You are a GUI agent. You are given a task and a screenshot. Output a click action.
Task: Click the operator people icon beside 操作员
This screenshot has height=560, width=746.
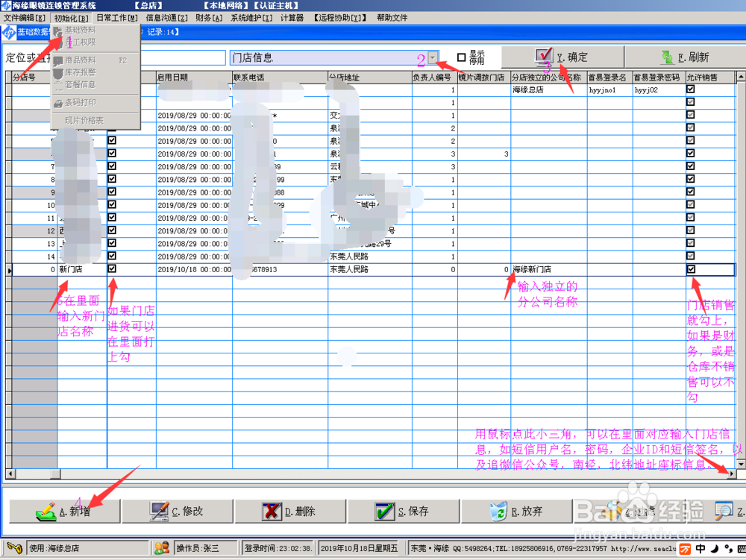(162, 548)
